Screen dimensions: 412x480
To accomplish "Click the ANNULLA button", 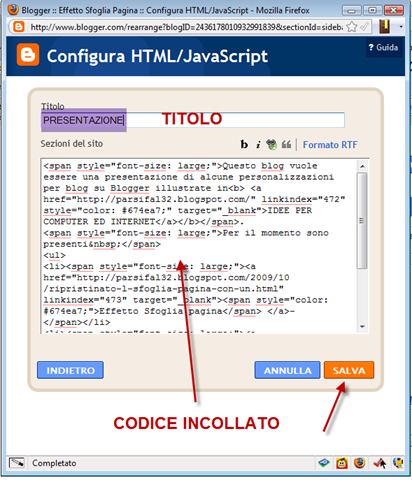I will pyautogui.click(x=287, y=370).
